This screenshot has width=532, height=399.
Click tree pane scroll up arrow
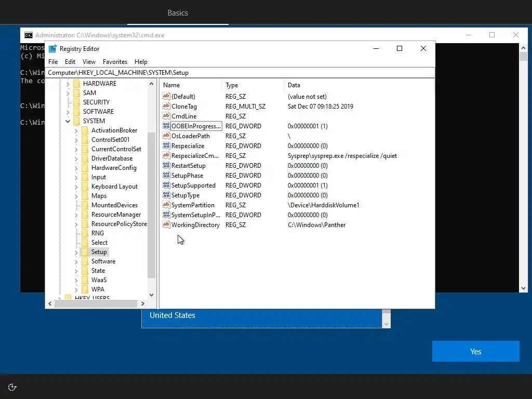(x=151, y=84)
